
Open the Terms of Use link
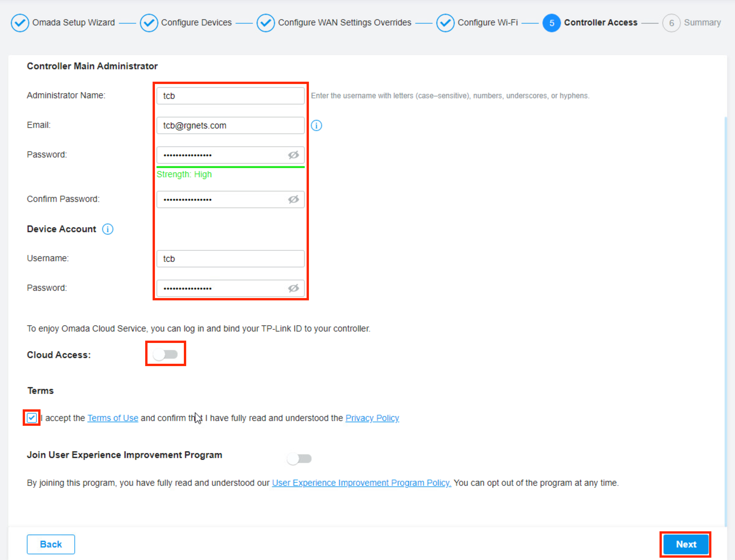113,418
